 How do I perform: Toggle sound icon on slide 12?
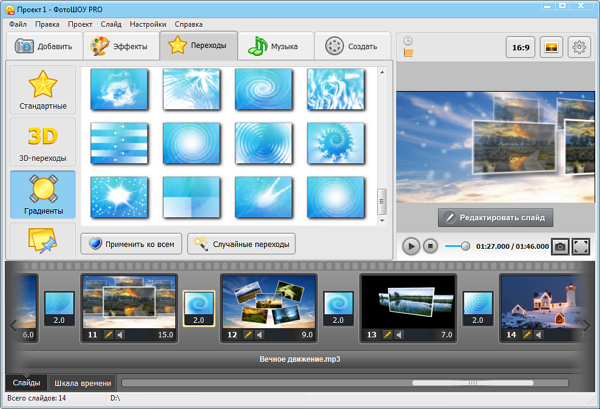tap(260, 335)
